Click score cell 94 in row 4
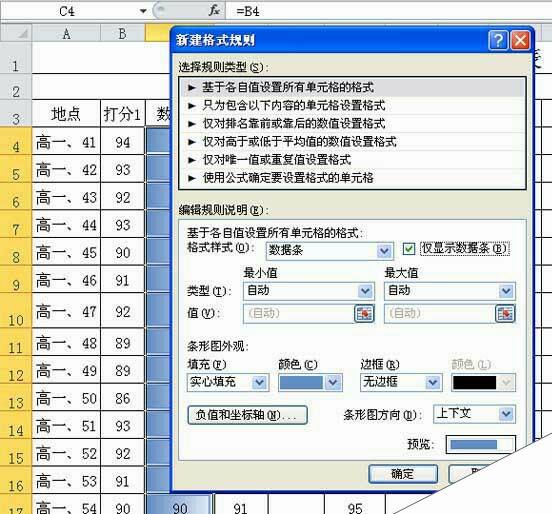Screen dimensions: 552x514 tap(123, 142)
